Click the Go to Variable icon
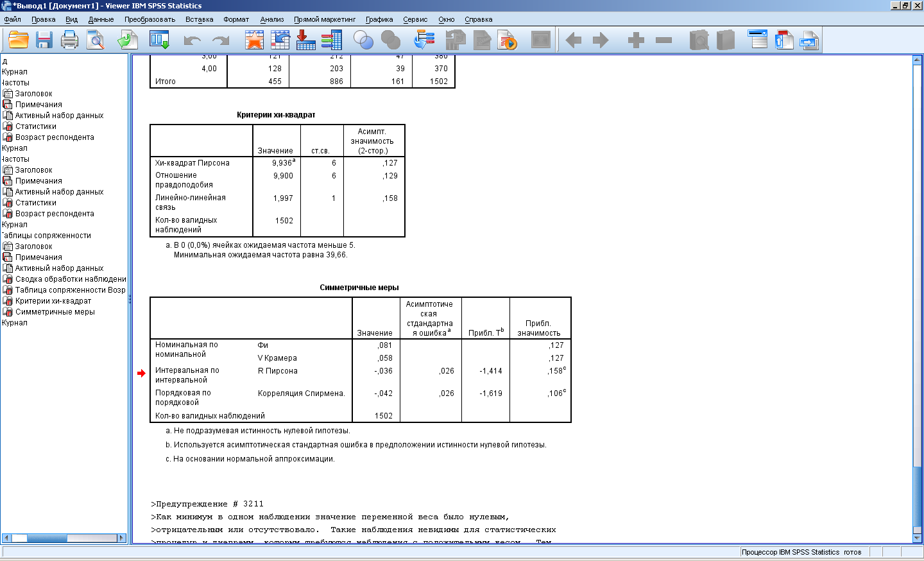Viewport: 924px width, 561px height. 306,40
